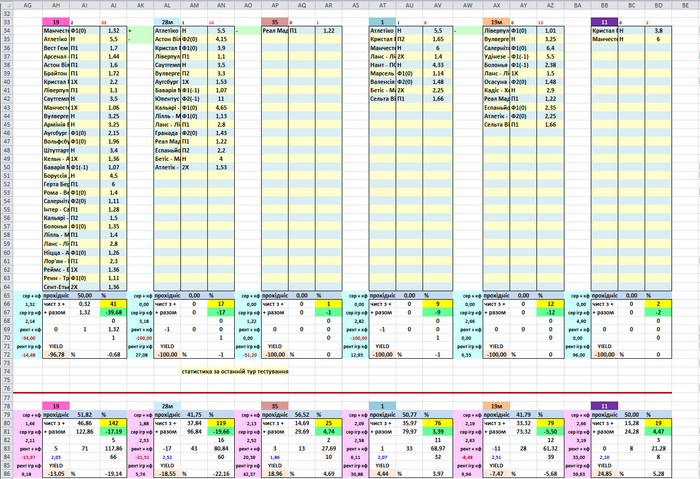
Task: Click the 'Ніцца' cell
Action: point(56,252)
